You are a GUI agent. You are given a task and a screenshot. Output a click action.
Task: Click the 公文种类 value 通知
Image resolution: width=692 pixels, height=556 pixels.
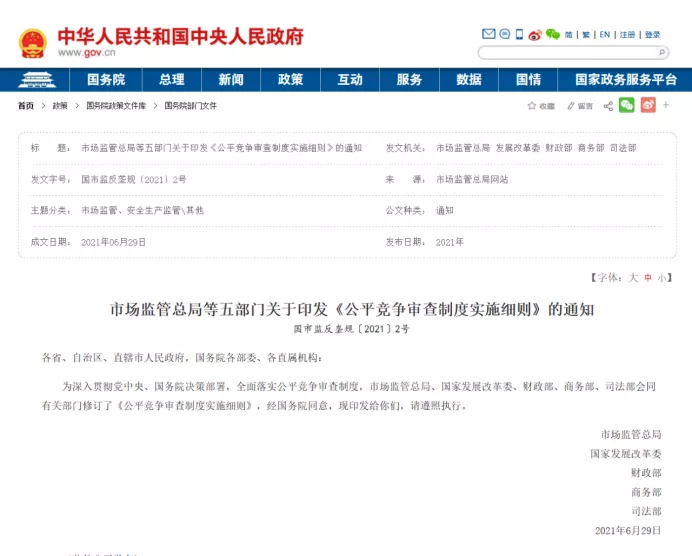[x=444, y=210]
